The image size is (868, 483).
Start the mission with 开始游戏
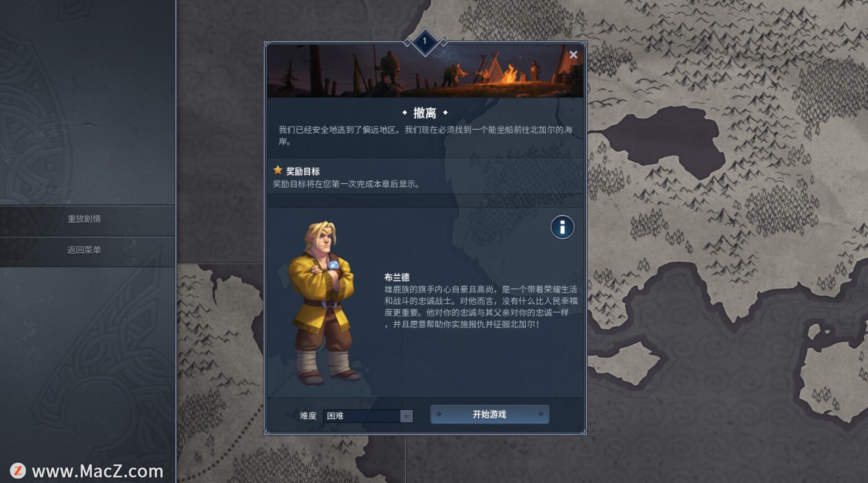[x=490, y=414]
